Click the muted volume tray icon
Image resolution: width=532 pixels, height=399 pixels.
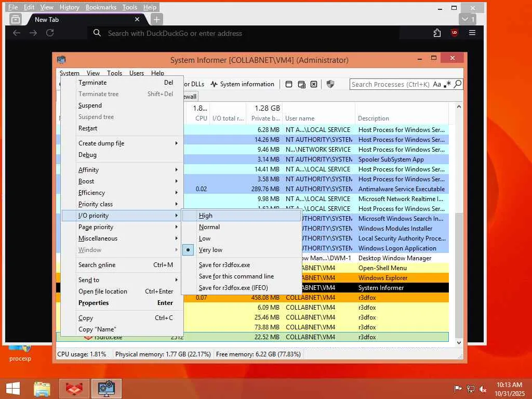tap(483, 389)
